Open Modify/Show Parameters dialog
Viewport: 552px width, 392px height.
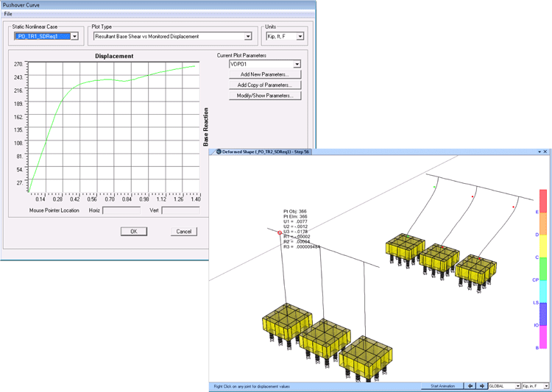(265, 96)
